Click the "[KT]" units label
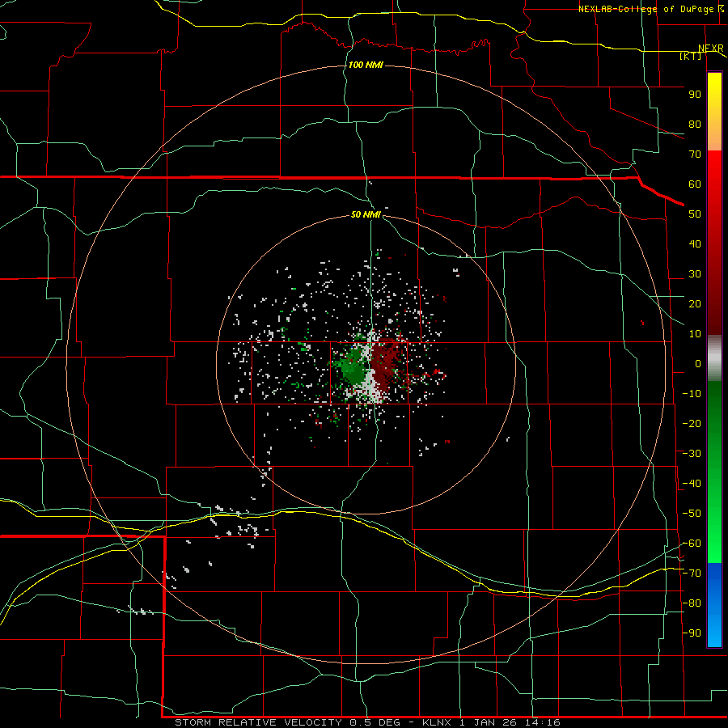This screenshot has width=728, height=728. [690, 56]
